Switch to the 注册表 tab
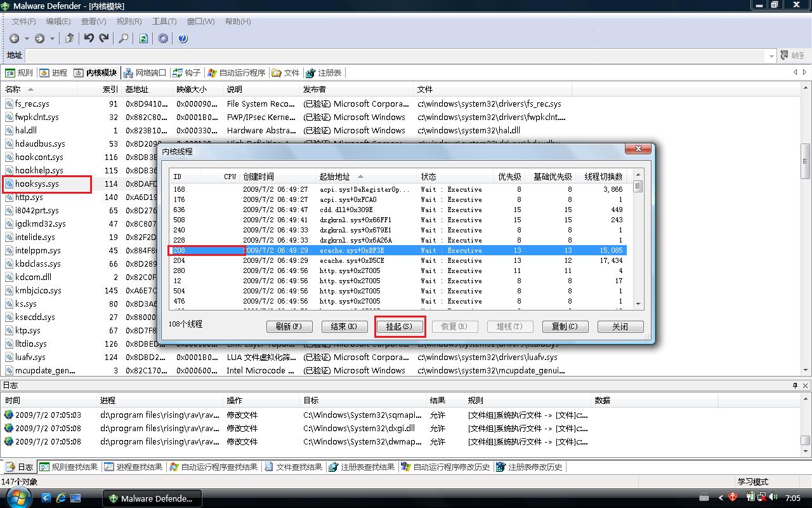The width and height of the screenshot is (812, 508). 324,73
